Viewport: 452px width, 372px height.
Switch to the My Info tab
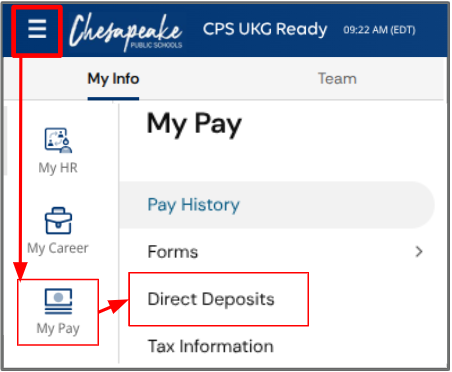(x=113, y=79)
